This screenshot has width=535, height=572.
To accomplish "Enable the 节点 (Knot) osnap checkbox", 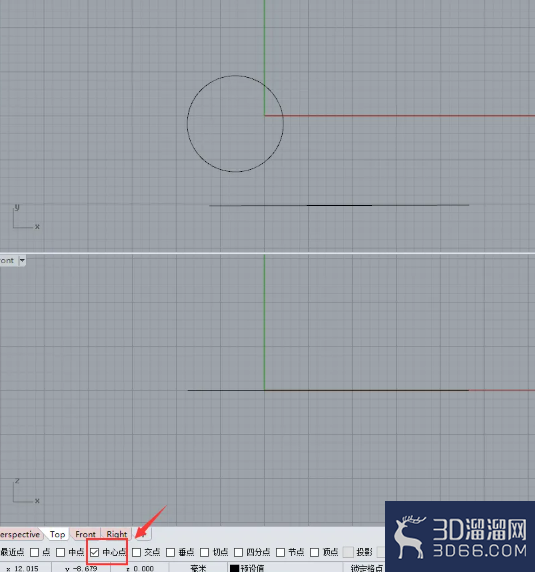I will pyautogui.click(x=280, y=552).
